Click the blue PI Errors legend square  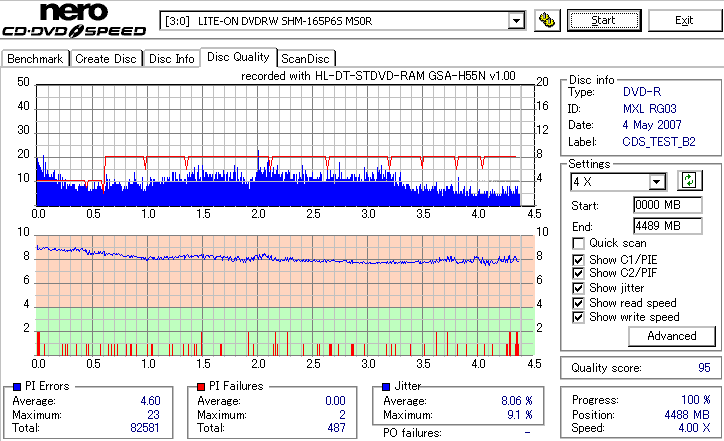(x=17, y=387)
